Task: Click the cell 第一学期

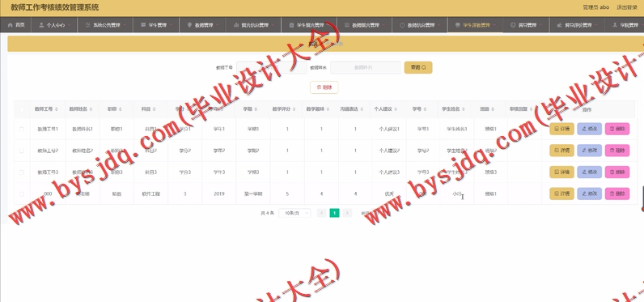Action: pyautogui.click(x=253, y=194)
